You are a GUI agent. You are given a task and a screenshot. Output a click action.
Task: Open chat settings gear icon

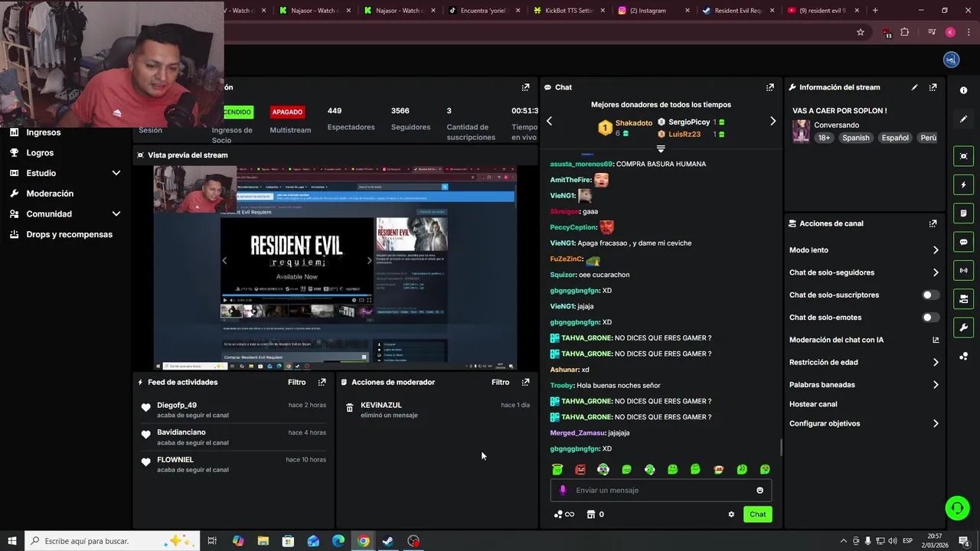731,514
